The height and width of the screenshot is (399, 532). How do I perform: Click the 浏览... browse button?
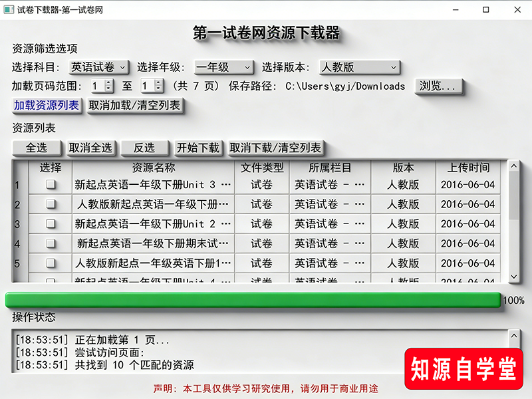pyautogui.click(x=439, y=86)
